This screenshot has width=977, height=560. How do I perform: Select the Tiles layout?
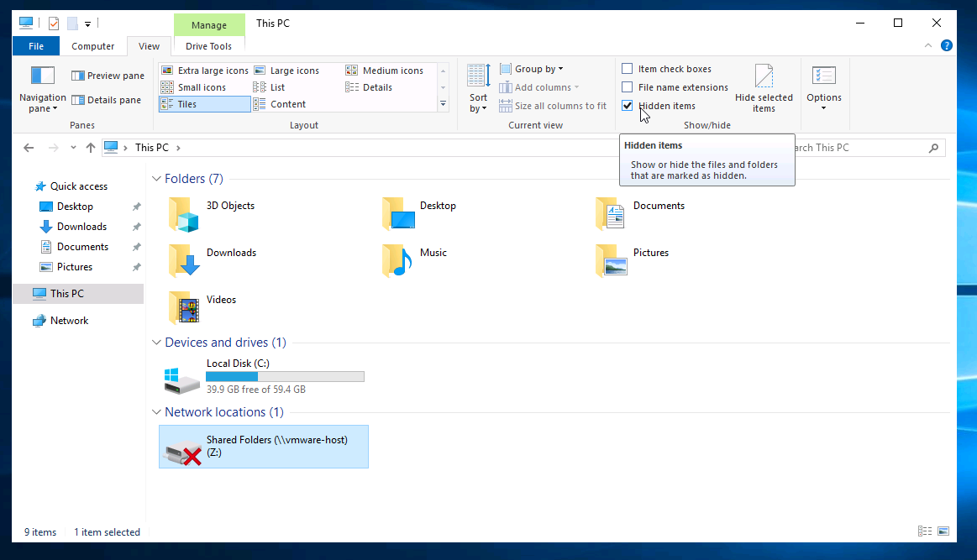pos(205,104)
